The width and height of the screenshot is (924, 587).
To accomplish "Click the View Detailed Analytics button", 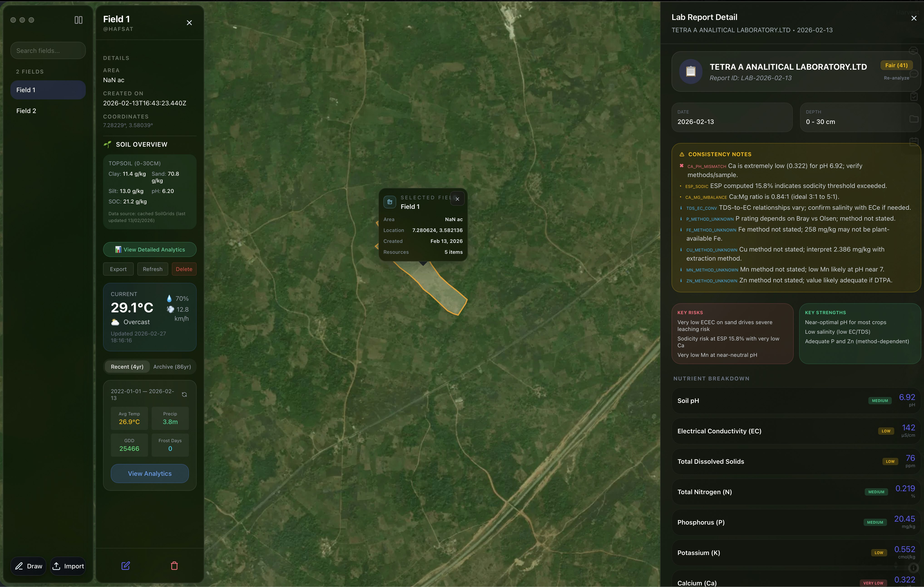I will click(x=149, y=249).
